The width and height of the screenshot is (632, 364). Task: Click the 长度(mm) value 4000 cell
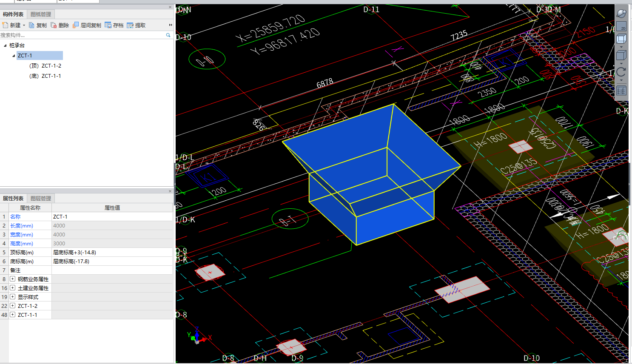point(112,226)
